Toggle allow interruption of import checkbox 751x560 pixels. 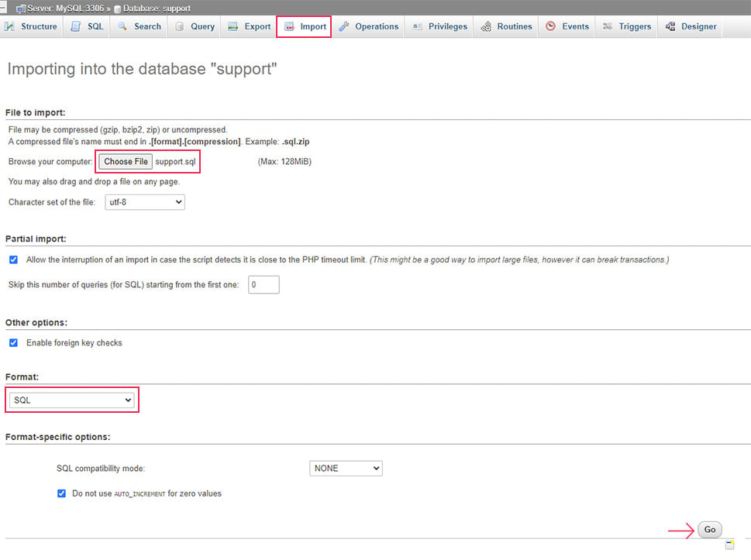coord(13,260)
